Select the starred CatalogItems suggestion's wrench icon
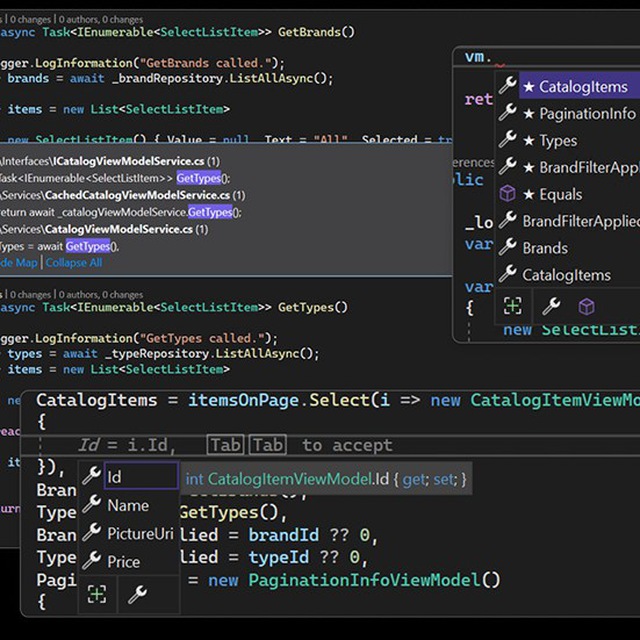Image resolution: width=640 pixels, height=640 pixels. 508,85
